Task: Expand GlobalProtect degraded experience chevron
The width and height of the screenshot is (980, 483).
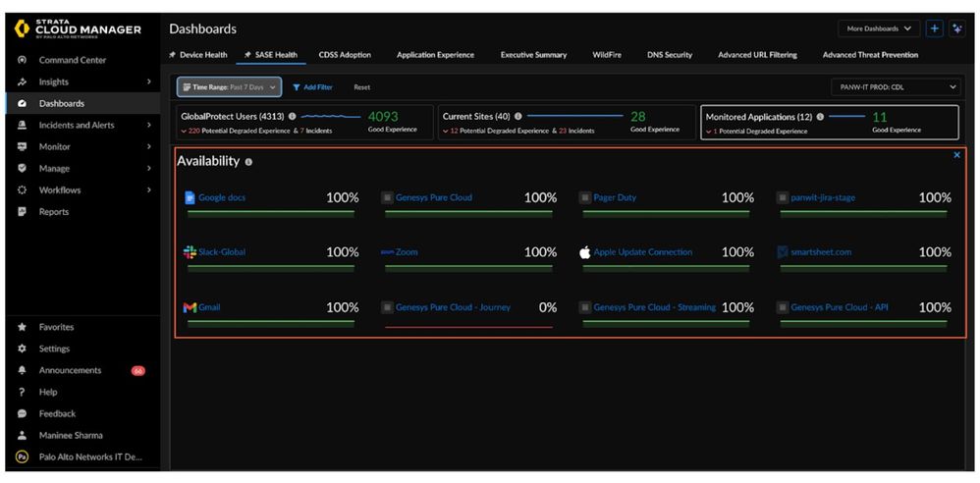Action: click(184, 132)
